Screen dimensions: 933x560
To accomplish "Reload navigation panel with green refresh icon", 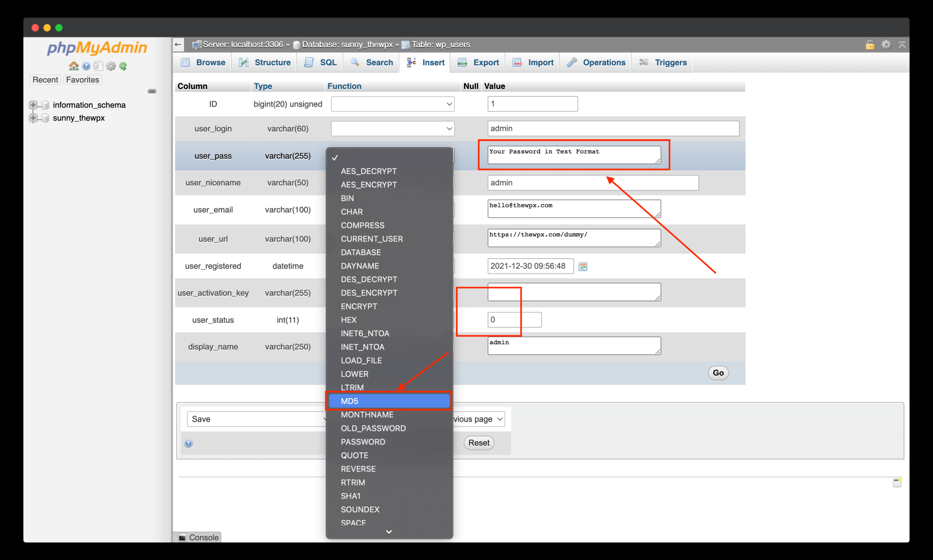I will [x=123, y=66].
